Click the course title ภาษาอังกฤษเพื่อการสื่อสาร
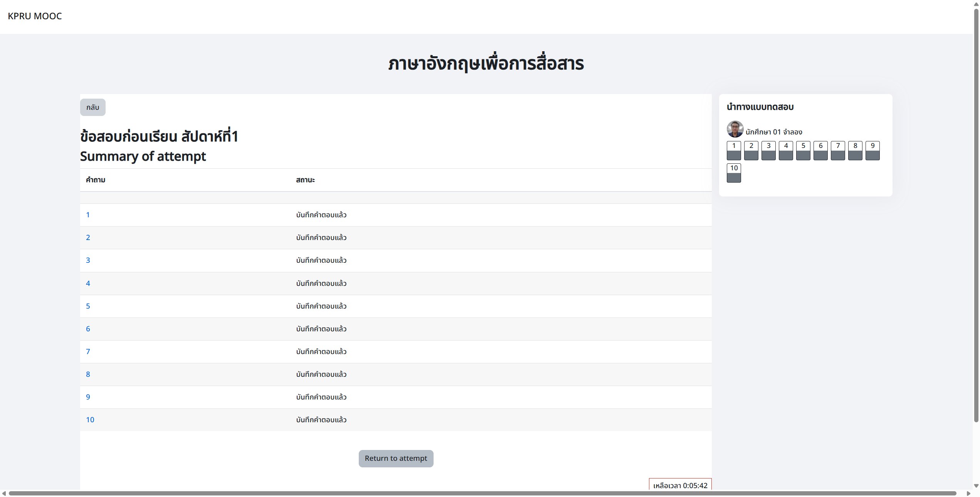Viewport: 980px width, 497px height. tap(486, 64)
